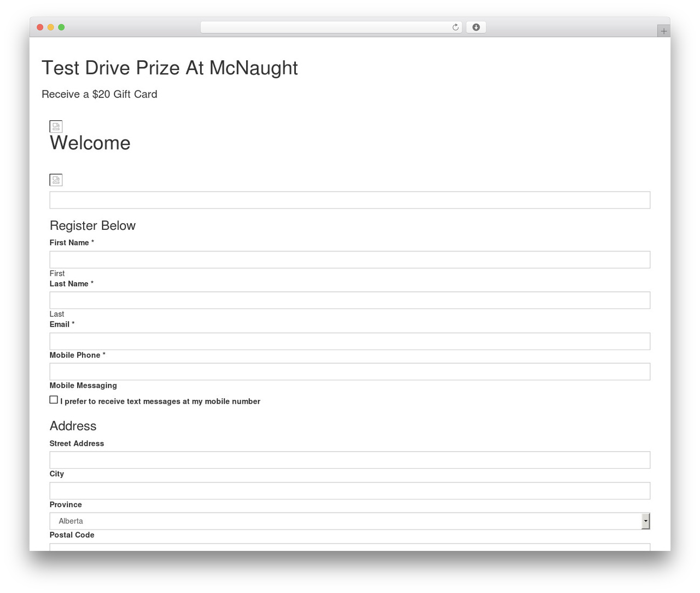Click the 'Test Drive Prize At McNaught' heading
Image resolution: width=700 pixels, height=593 pixels.
coord(170,68)
